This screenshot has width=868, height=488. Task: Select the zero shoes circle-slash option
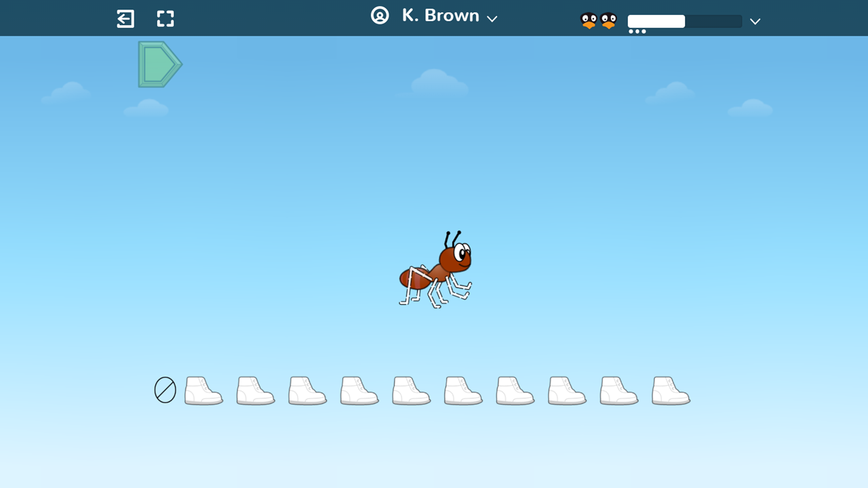point(165,390)
